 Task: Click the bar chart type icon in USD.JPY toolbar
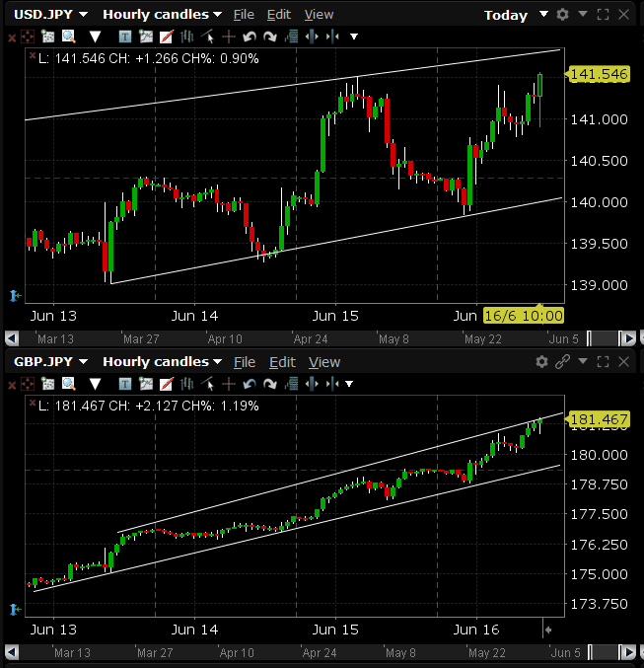[x=187, y=37]
